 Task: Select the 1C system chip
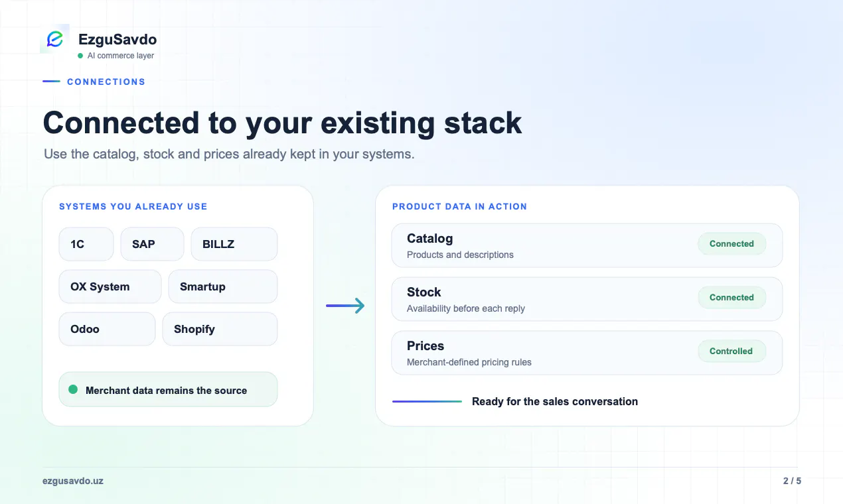pos(86,244)
